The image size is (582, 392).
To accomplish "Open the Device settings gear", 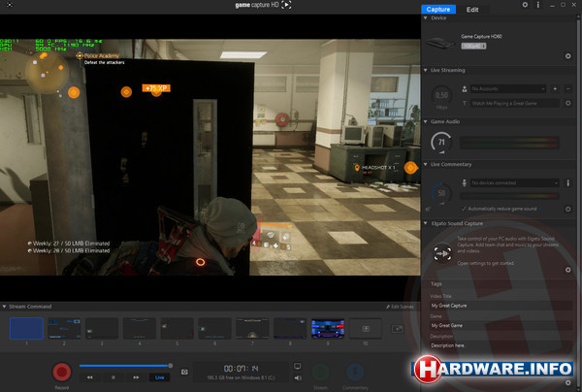I will tap(567, 56).
